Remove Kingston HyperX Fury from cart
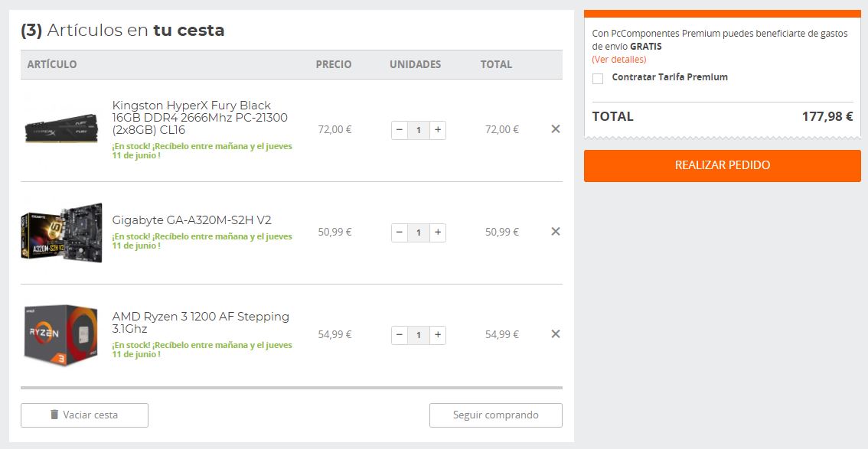 point(556,129)
